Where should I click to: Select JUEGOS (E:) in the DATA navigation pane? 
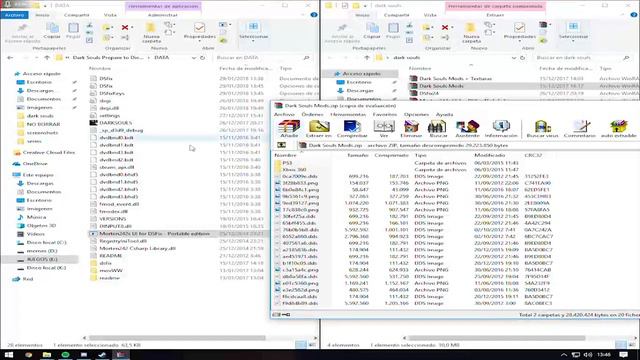pos(41,259)
